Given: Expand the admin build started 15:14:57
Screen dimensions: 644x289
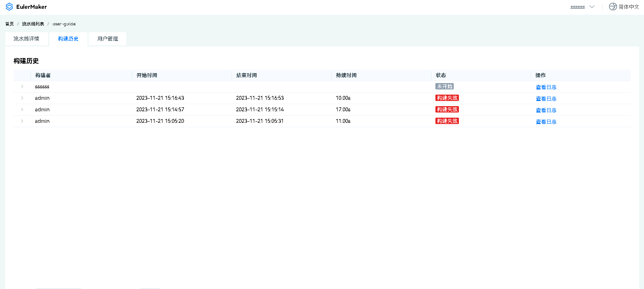Looking at the screenshot, I should tap(22, 110).
